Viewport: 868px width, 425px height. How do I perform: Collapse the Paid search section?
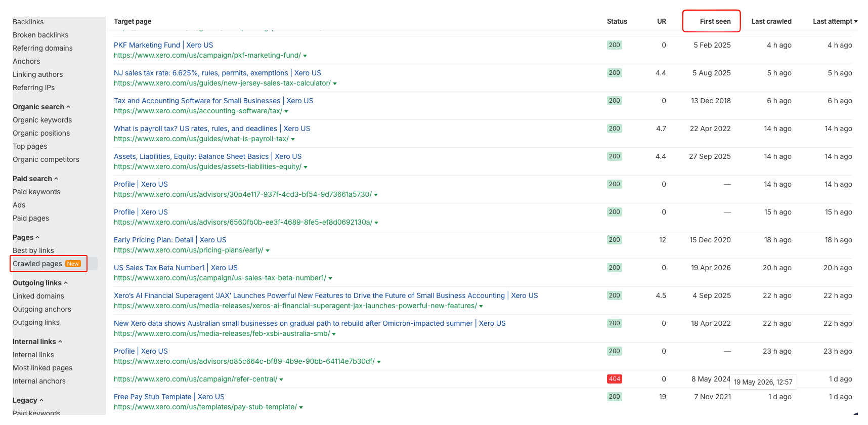[x=35, y=179]
